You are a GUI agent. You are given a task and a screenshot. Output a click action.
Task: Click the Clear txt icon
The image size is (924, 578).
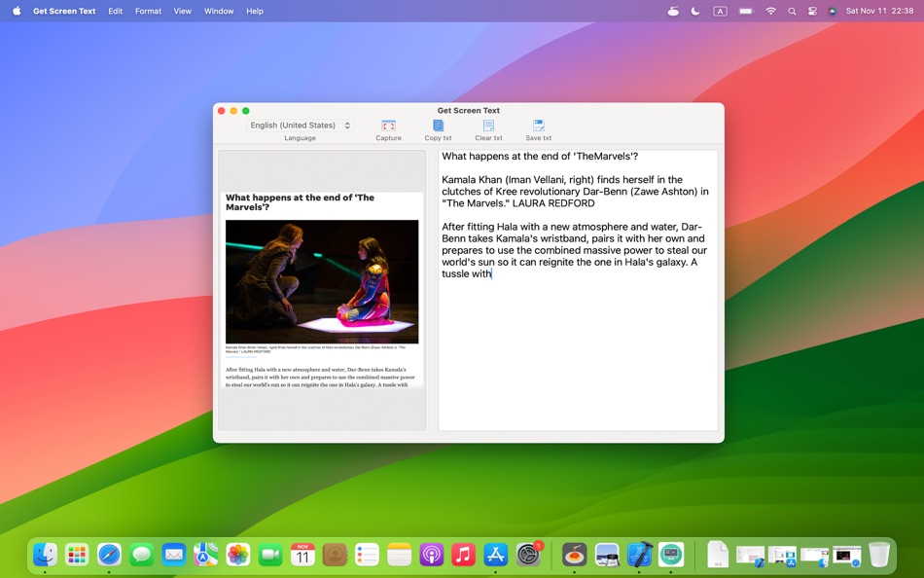pos(488,126)
